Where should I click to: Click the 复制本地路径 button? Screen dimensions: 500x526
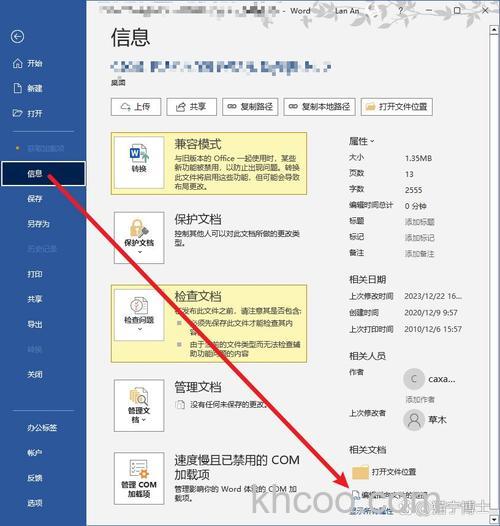pyautogui.click(x=319, y=107)
